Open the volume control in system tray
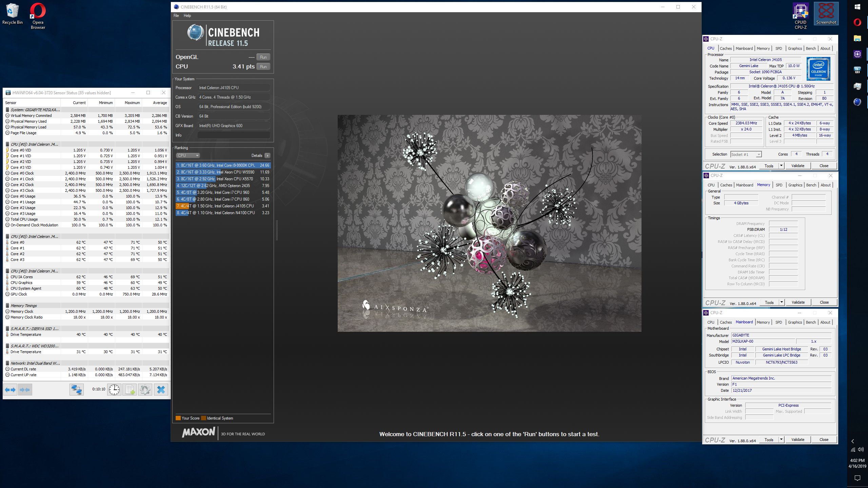Screen dimensions: 868x488 tap(861, 450)
